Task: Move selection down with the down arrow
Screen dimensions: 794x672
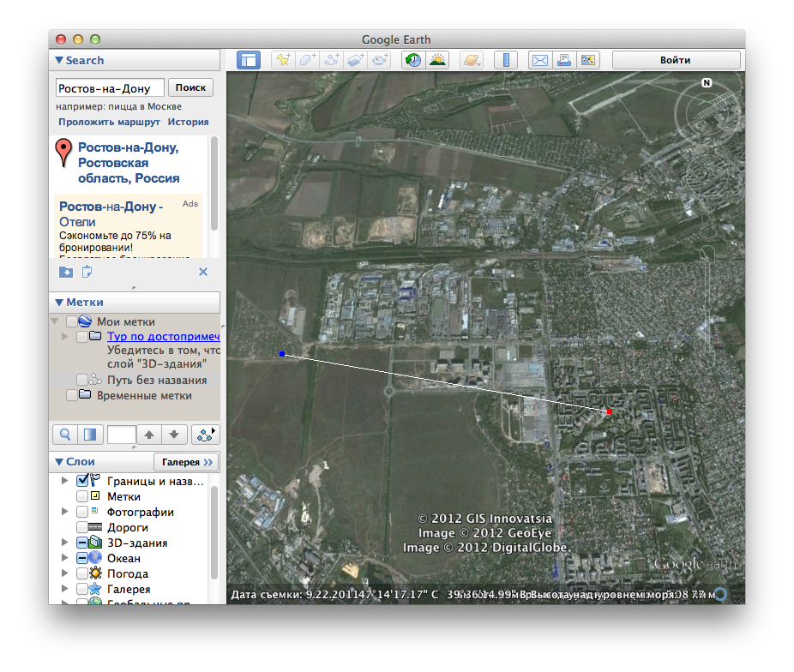Action: point(174,435)
